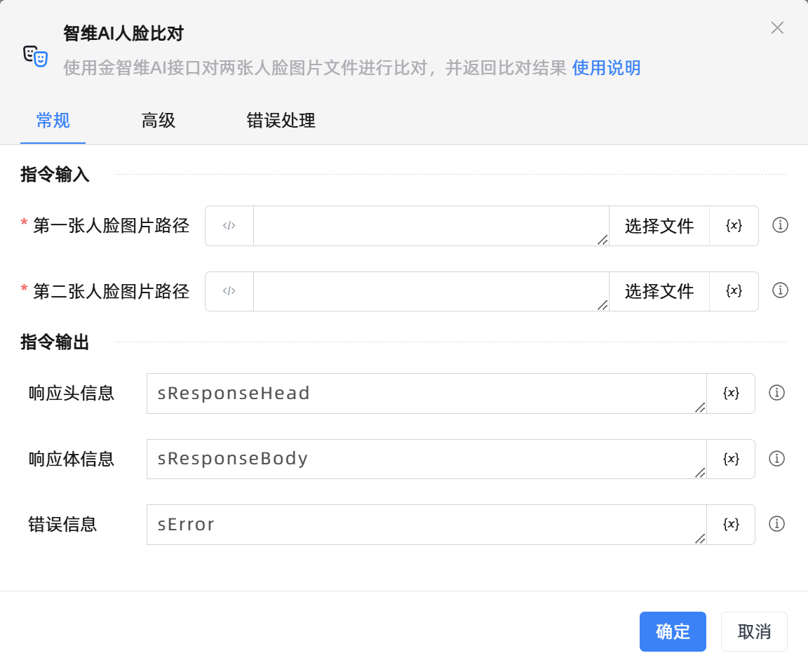Click the 取消 button
Image resolution: width=808 pixels, height=672 pixels.
[x=754, y=632]
